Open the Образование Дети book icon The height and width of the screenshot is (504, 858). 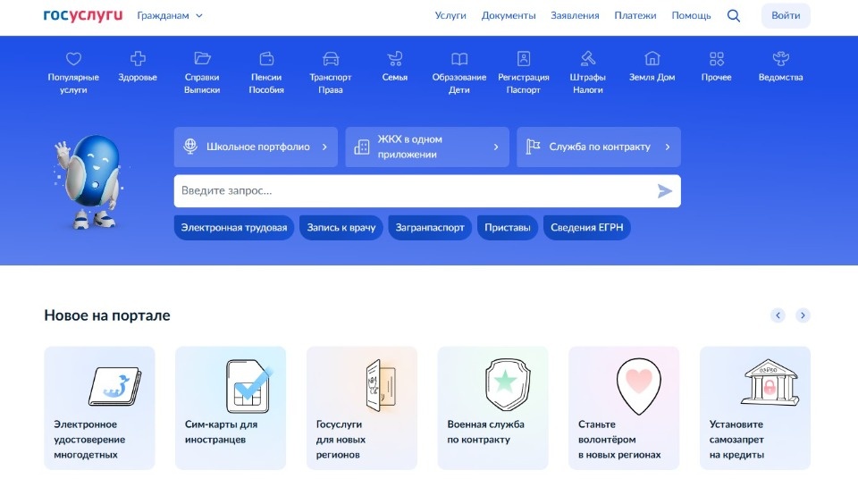pyautogui.click(x=459, y=59)
